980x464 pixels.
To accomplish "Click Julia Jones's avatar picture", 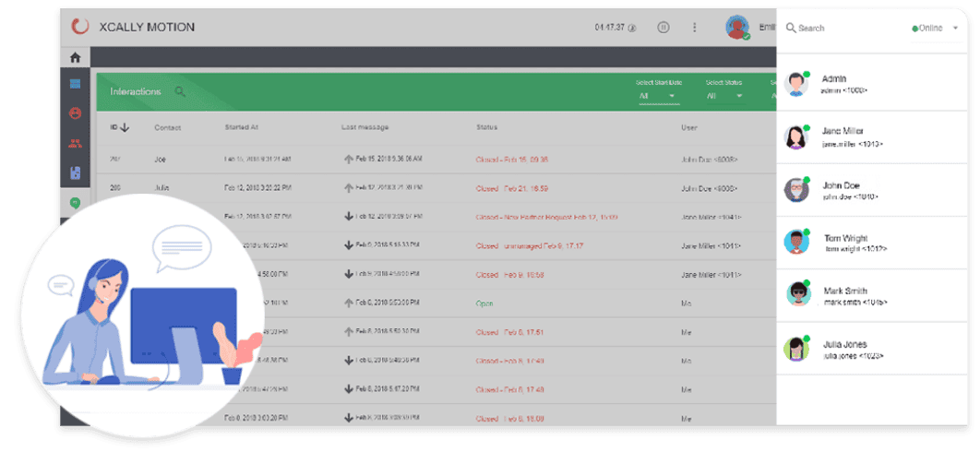I will 796,349.
